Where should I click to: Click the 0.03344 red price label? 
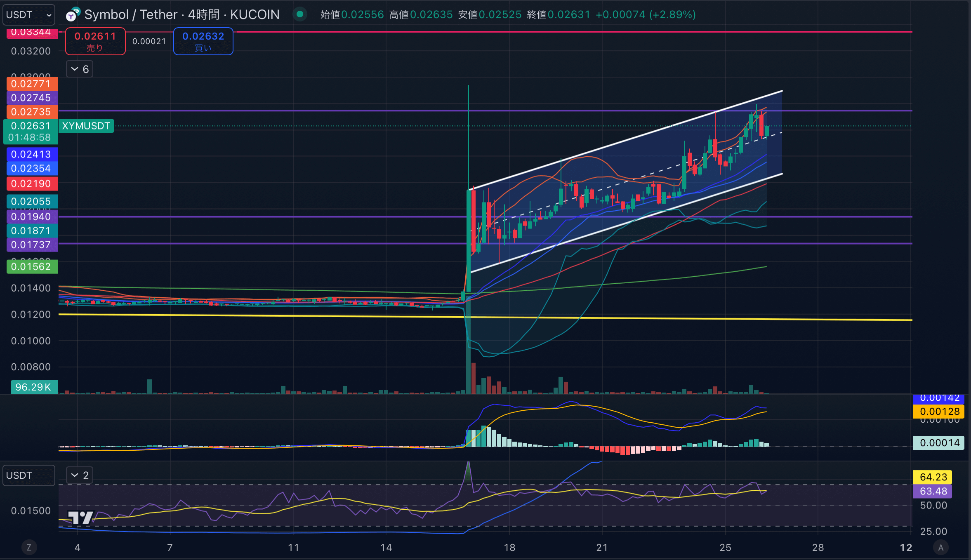point(32,33)
